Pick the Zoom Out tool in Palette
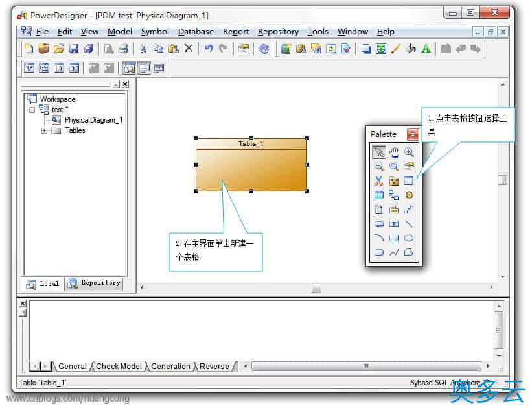Viewport: 532px width, 410px height. 379,166
